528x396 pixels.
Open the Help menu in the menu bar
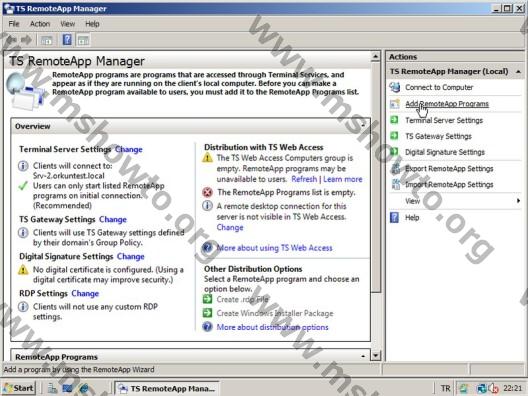(92, 24)
